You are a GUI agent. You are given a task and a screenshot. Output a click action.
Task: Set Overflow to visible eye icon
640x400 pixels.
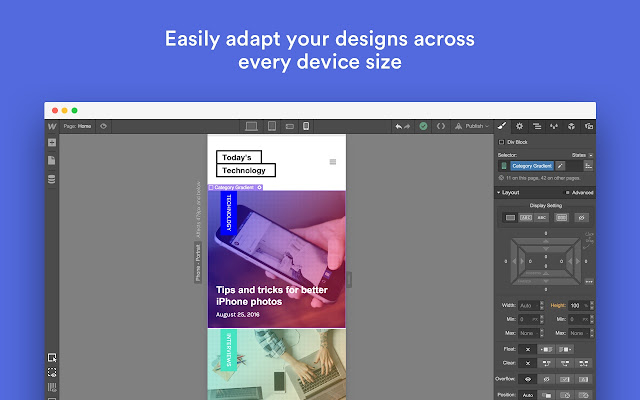click(528, 379)
